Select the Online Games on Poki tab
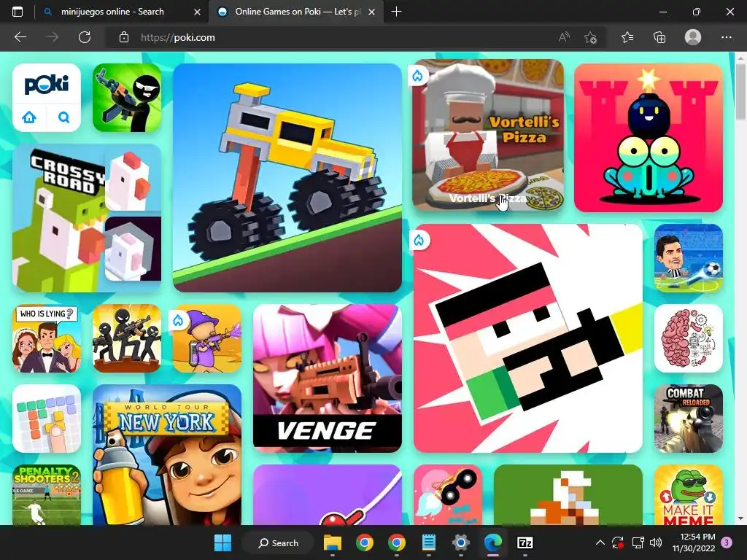 295,12
